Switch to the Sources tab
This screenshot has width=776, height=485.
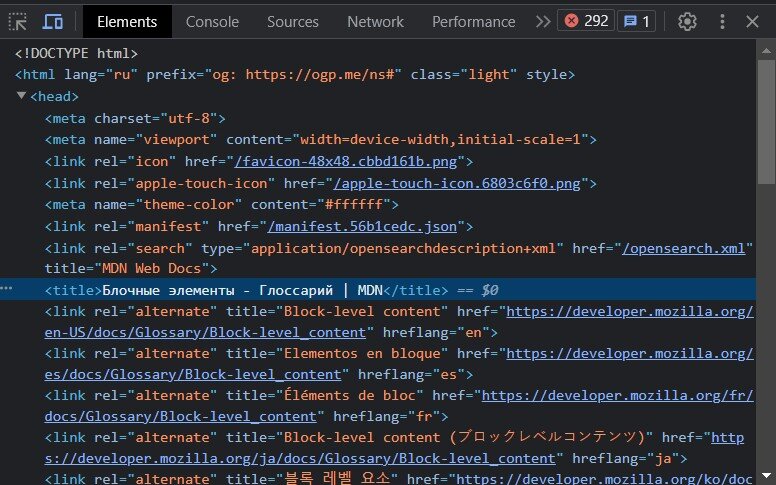292,22
